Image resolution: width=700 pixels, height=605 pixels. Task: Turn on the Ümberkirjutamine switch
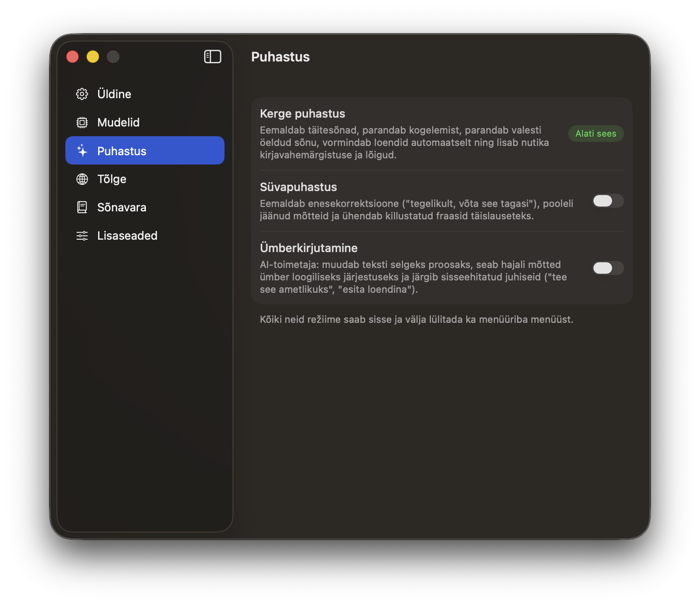(608, 268)
